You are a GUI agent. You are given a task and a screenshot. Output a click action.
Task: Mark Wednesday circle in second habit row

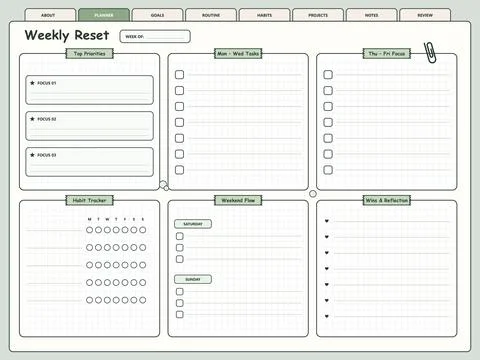pos(107,247)
